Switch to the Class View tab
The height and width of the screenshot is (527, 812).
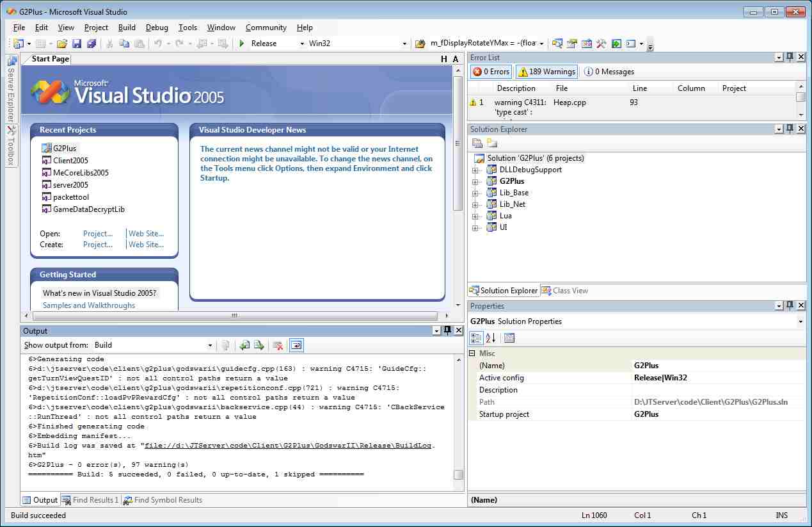point(564,291)
